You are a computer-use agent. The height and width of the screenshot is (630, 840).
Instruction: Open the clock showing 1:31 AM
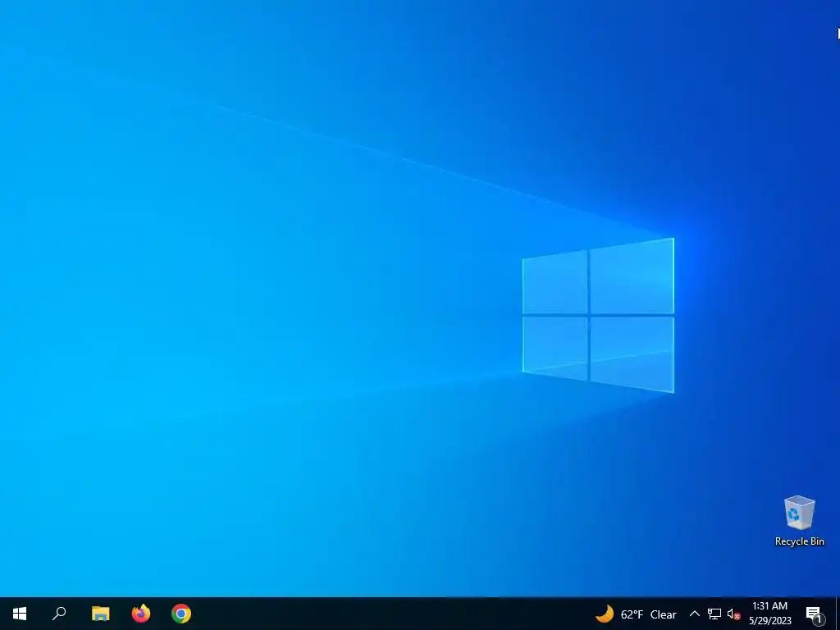(769, 614)
